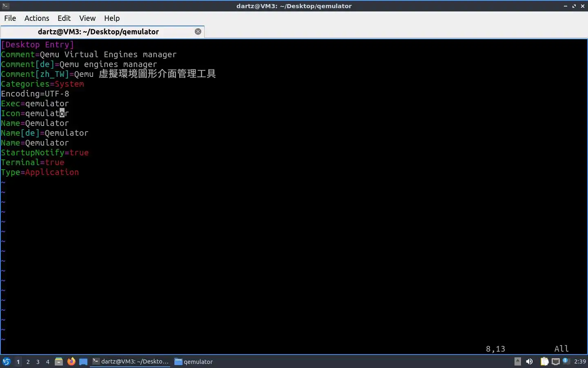Image resolution: width=588 pixels, height=368 pixels.
Task: Click the 'All' scroll position indicator
Action: [561, 349]
